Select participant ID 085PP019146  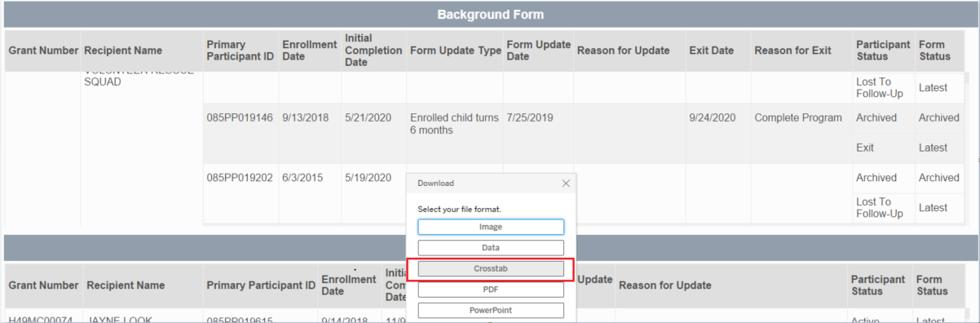pyautogui.click(x=239, y=117)
